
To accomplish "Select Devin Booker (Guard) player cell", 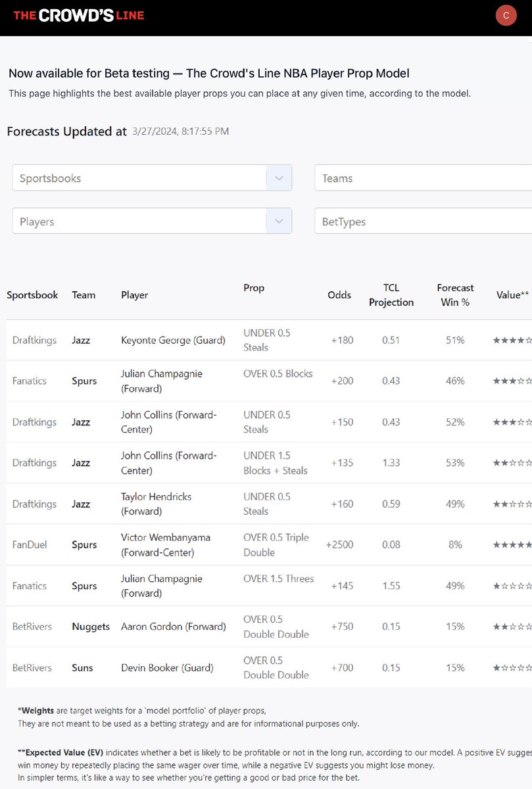I will coord(167,668).
